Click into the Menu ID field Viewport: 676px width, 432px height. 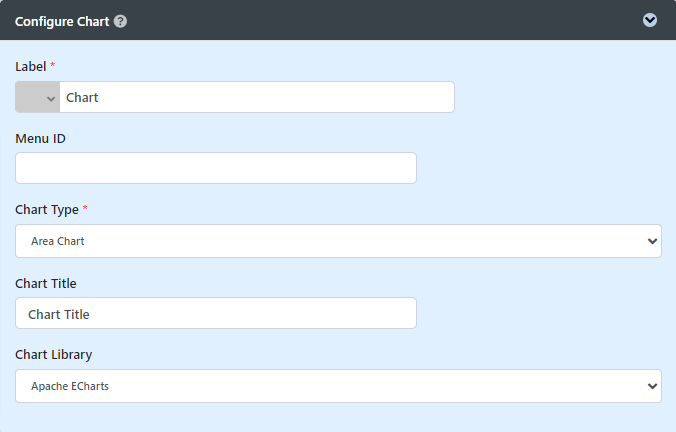[216, 168]
